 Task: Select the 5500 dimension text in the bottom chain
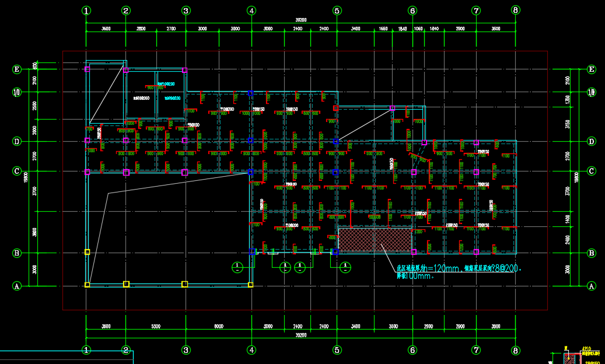click(x=156, y=327)
